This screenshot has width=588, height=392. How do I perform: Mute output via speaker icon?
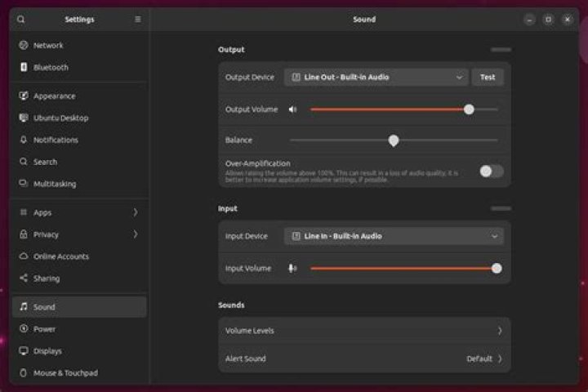click(292, 109)
